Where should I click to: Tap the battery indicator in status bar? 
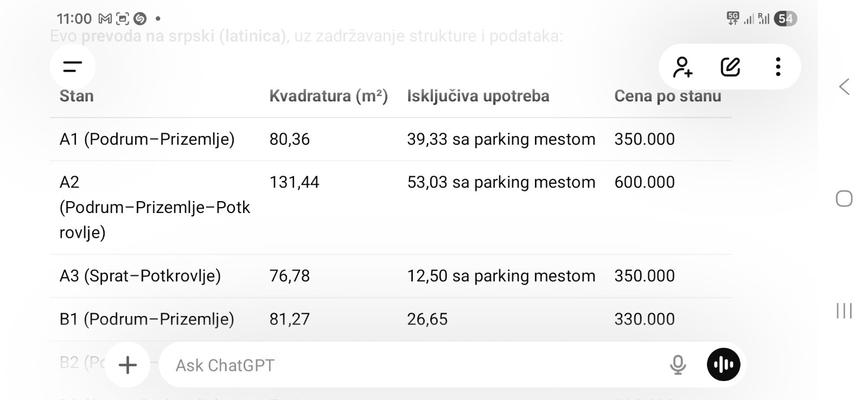[x=786, y=19]
